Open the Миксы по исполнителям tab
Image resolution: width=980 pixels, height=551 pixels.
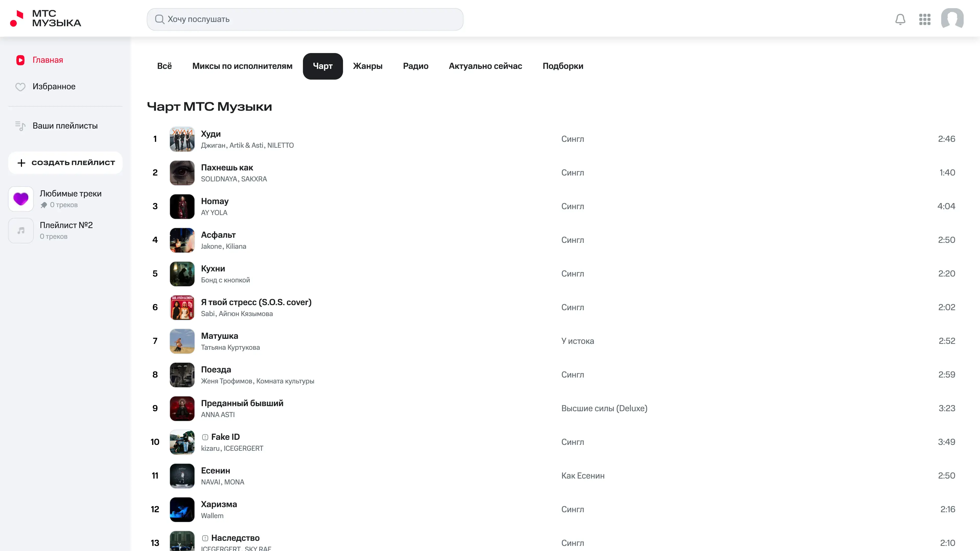(242, 66)
